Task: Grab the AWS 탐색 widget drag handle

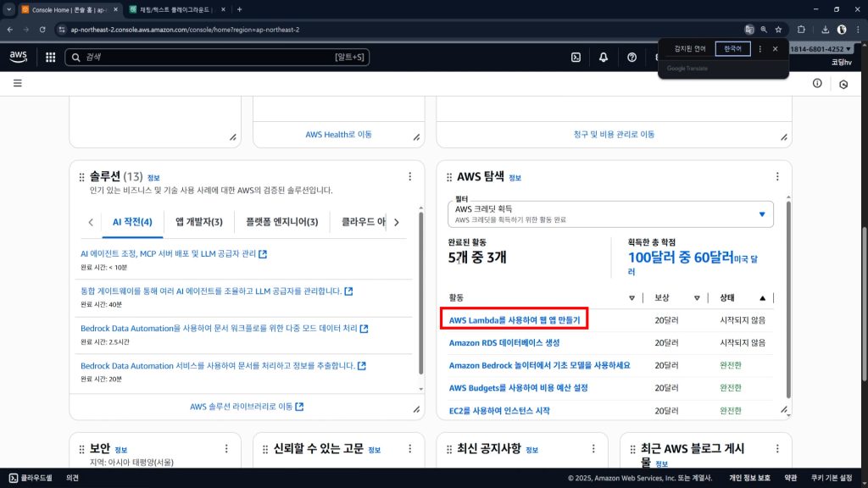Action: coord(449,177)
